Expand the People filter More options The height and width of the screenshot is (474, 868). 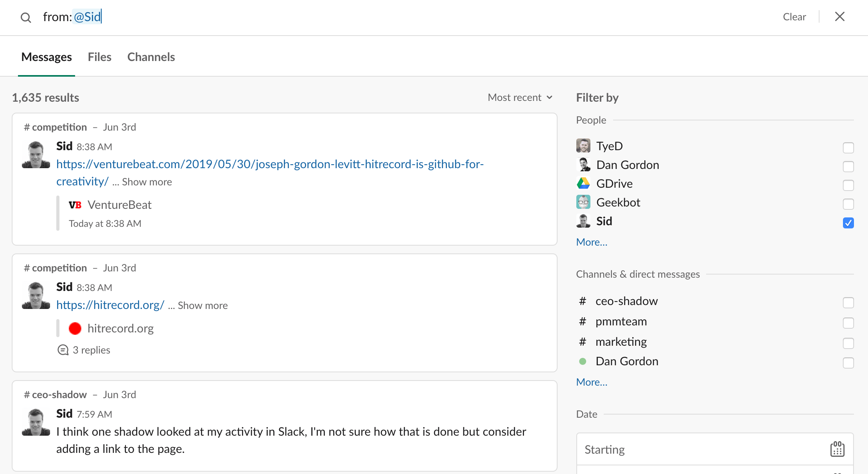592,241
